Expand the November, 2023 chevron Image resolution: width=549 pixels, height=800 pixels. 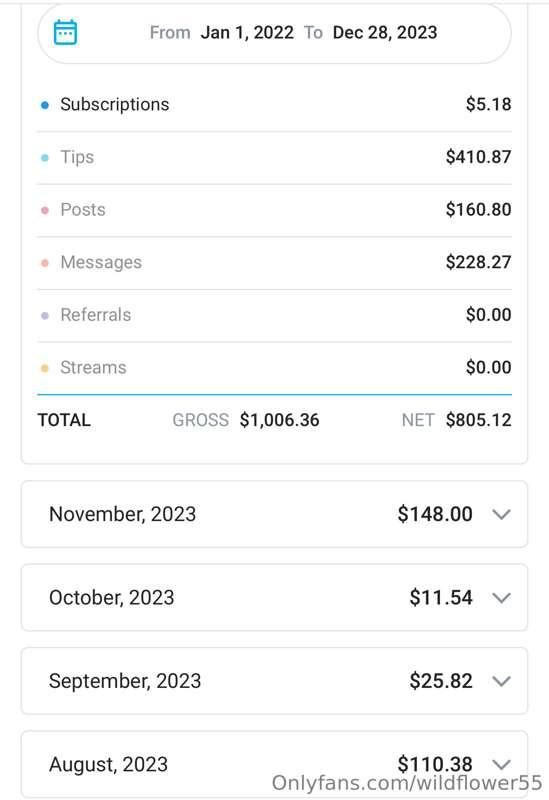pyautogui.click(x=502, y=514)
